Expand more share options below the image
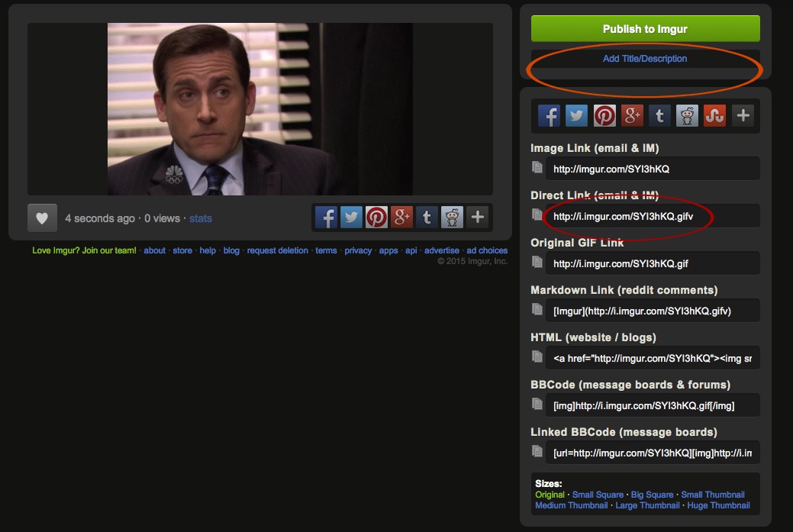The image size is (793, 532). click(478, 218)
